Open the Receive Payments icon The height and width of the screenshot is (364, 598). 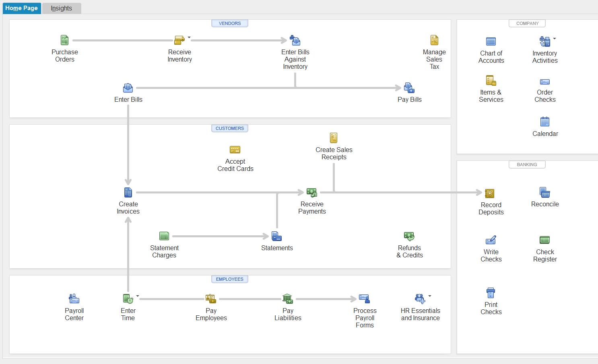click(x=311, y=193)
